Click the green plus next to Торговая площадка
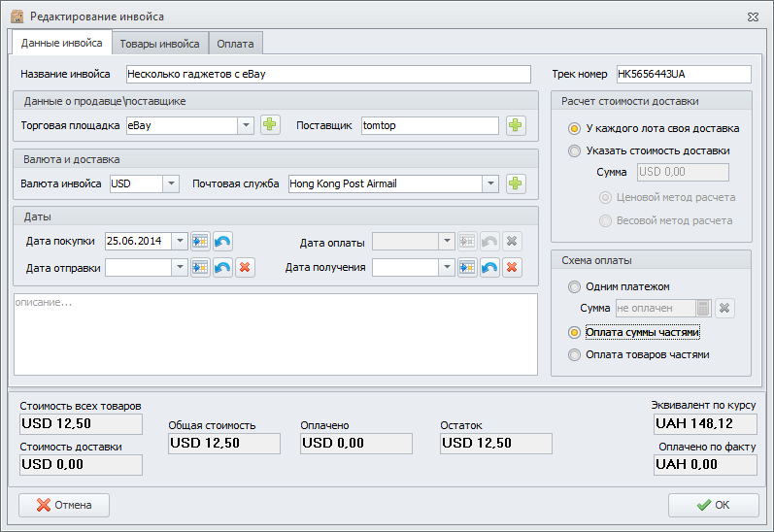Screen dimensions: 774x532 [269, 125]
